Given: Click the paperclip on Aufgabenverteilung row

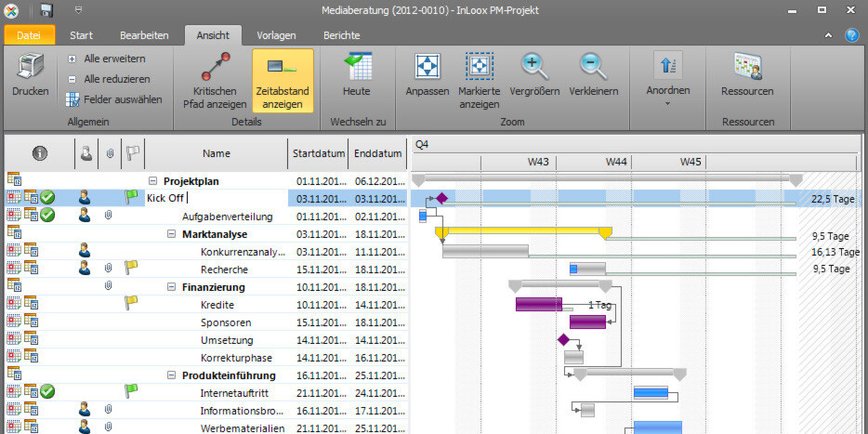Looking at the screenshot, I should pyautogui.click(x=109, y=216).
